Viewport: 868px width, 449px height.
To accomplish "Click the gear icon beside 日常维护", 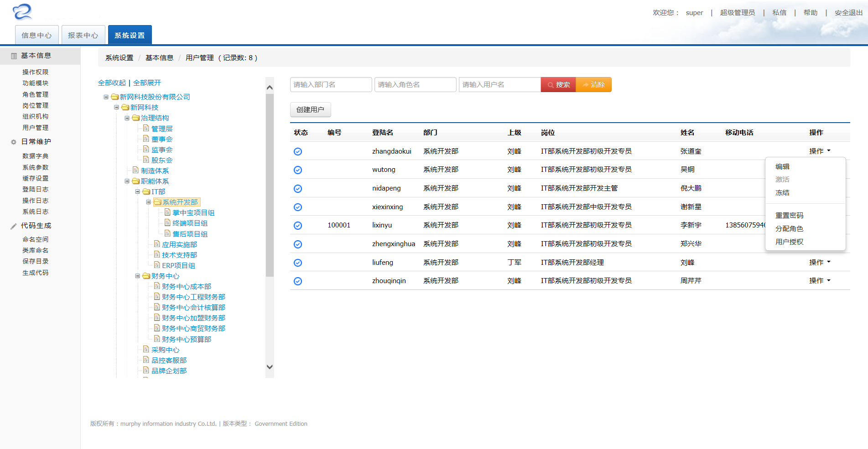I will point(14,142).
